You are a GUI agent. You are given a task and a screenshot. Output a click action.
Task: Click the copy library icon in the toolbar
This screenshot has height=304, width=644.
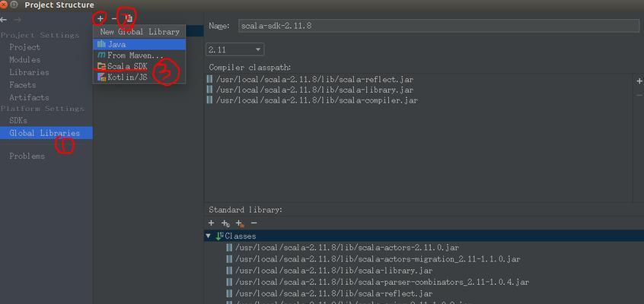tap(129, 18)
